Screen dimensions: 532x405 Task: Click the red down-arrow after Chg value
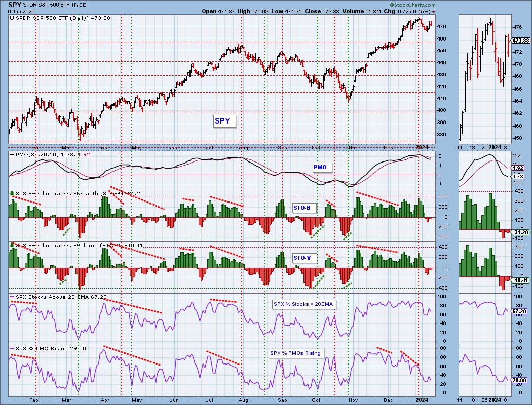click(433, 12)
